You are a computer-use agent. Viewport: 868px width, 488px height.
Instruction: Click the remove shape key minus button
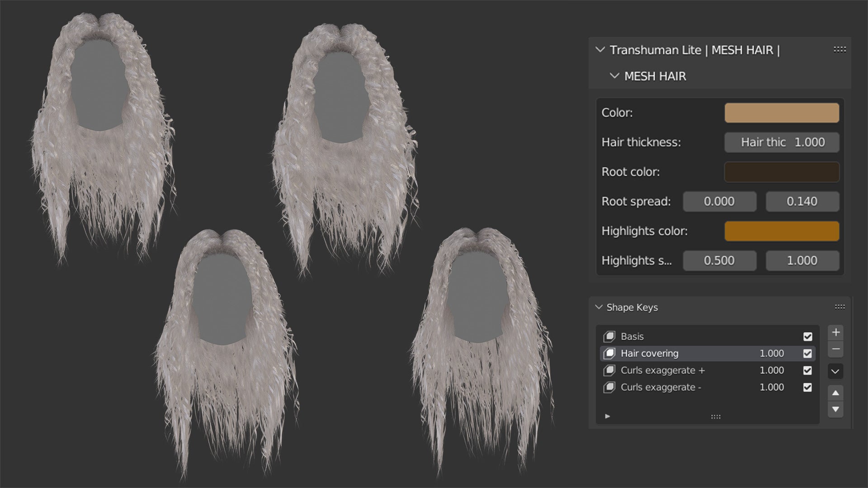[835, 349]
